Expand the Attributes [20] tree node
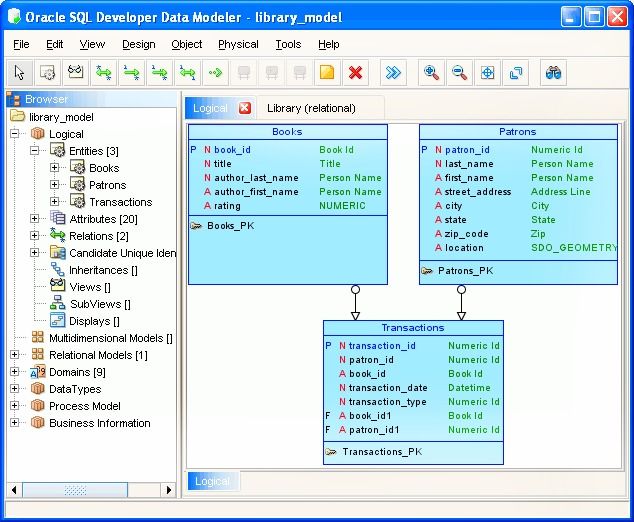Image resolution: width=634 pixels, height=522 pixels. tap(35, 219)
